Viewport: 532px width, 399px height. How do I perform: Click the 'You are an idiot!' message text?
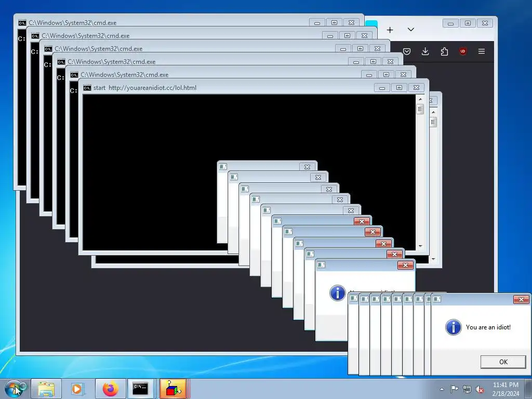[x=488, y=327]
